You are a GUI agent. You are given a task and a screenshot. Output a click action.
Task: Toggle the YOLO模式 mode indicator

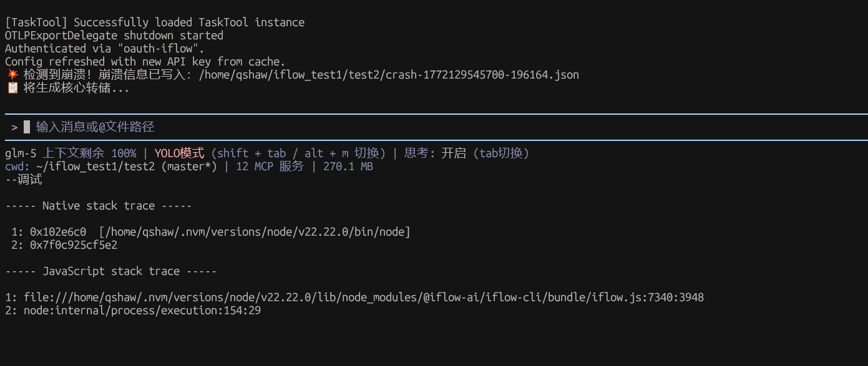179,153
